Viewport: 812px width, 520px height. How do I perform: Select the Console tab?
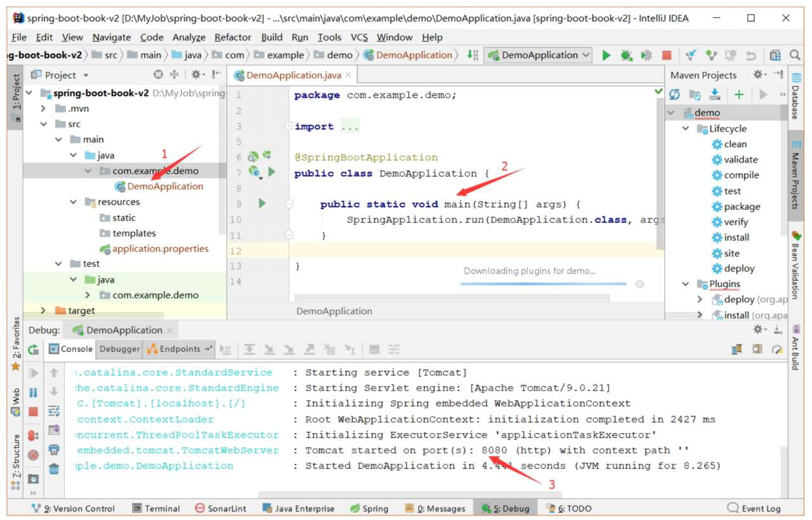71,349
